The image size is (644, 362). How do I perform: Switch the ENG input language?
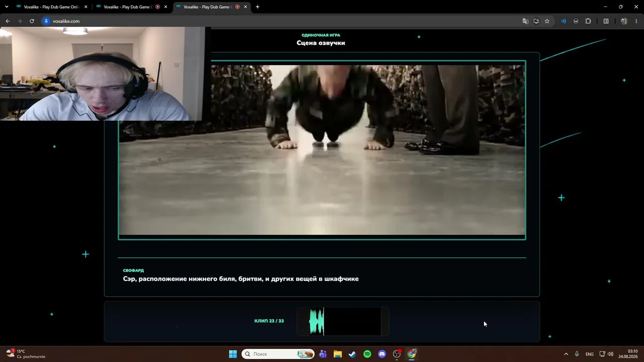coord(590,354)
